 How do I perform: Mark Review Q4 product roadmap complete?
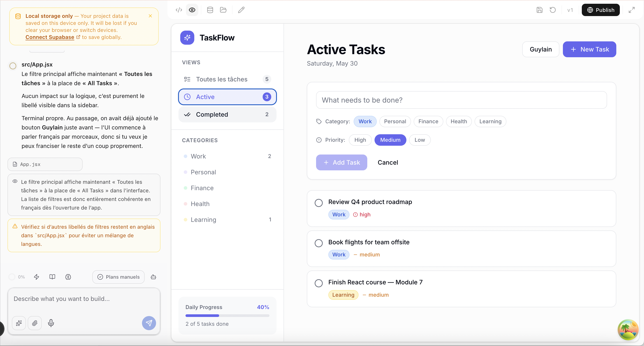coord(318,203)
